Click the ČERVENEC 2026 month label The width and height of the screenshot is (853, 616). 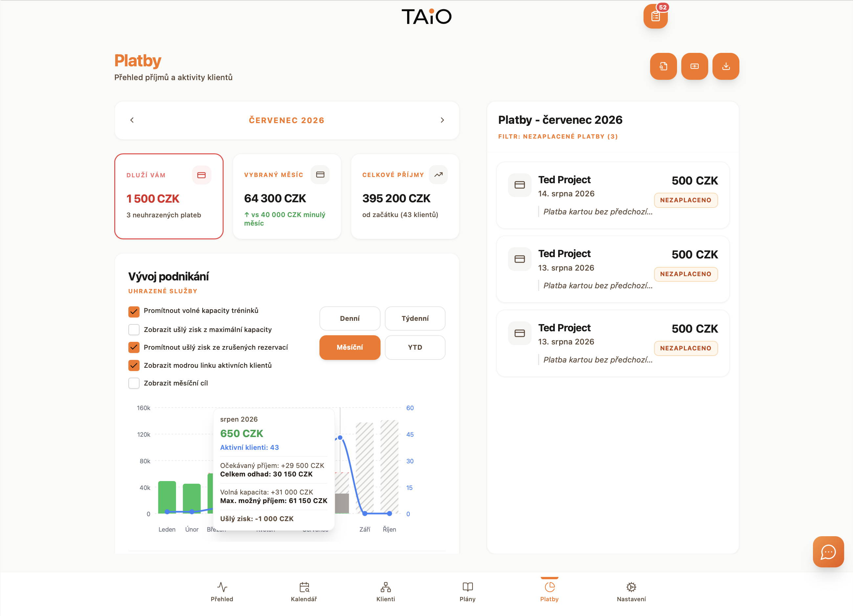(x=287, y=120)
